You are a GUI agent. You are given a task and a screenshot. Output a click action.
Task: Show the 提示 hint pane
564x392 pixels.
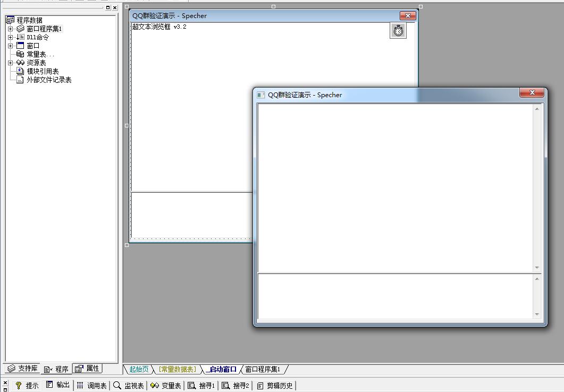(x=27, y=386)
